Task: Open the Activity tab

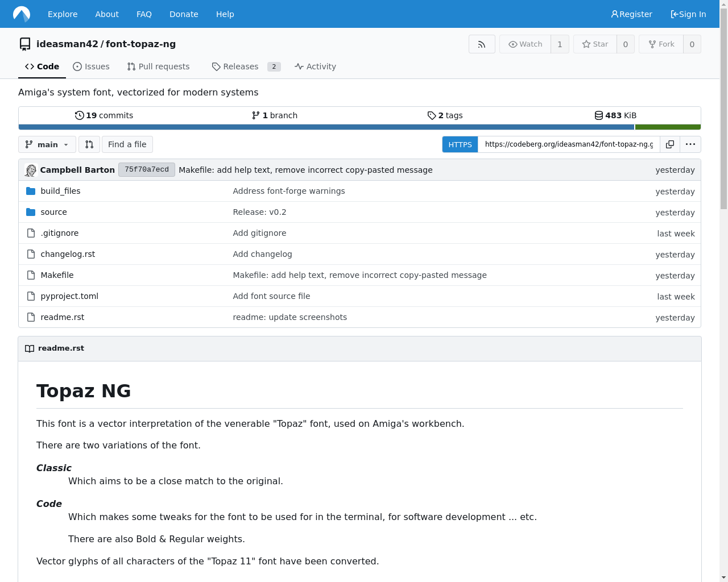Action: coord(315,66)
